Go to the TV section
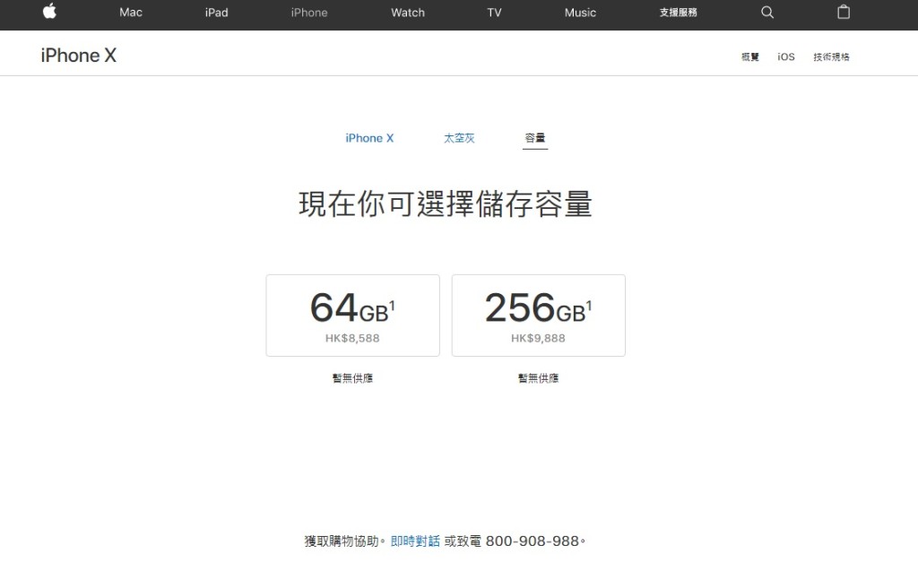Screen dimensions: 918x588 [494, 13]
